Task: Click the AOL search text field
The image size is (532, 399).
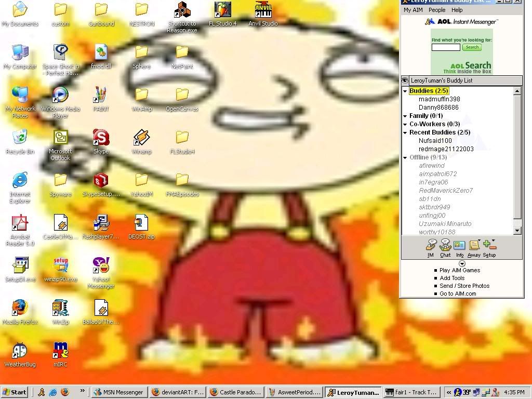Action: (446, 47)
